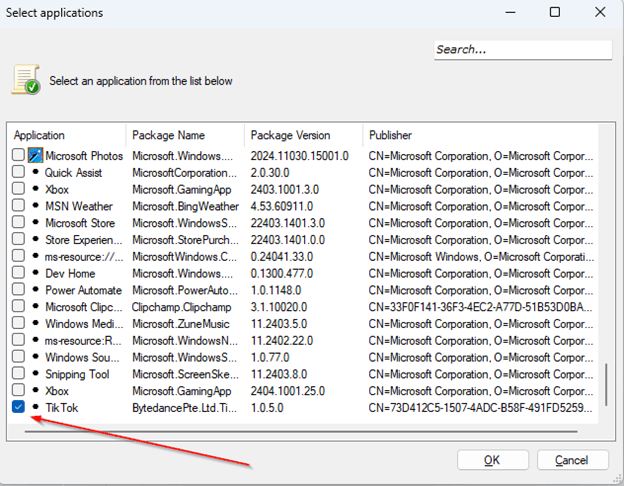Check the Microsoft Photos checkbox

coord(18,156)
